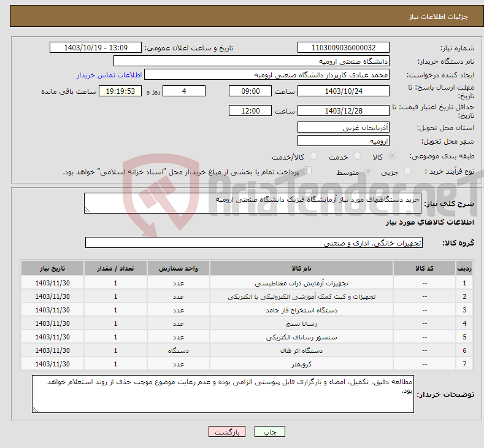Click the need date in row 1

point(53,283)
